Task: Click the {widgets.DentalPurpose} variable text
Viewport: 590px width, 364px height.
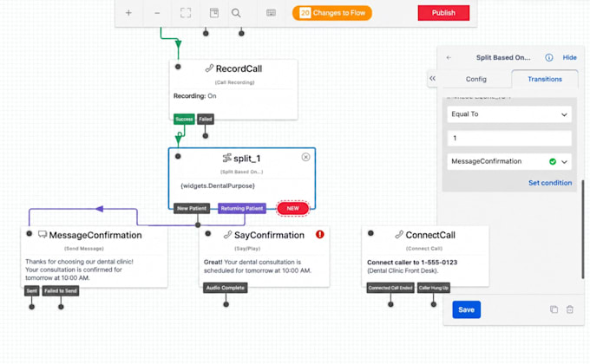Action: tap(218, 185)
